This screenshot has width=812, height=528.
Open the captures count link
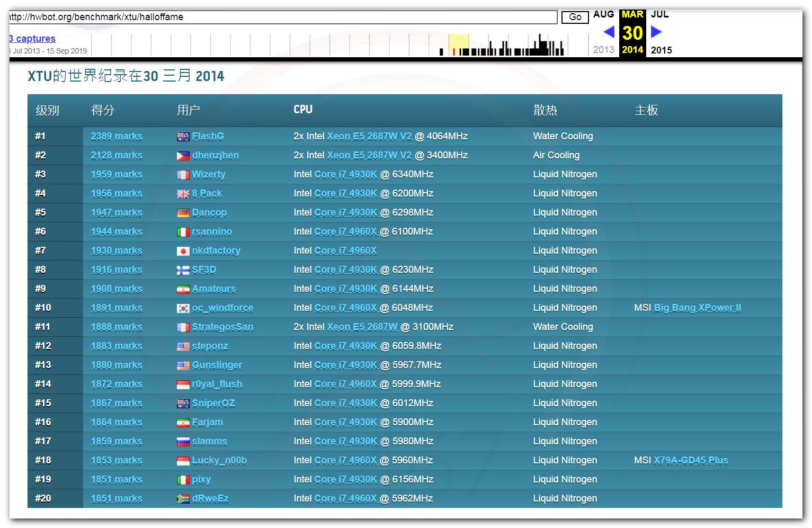(32, 39)
